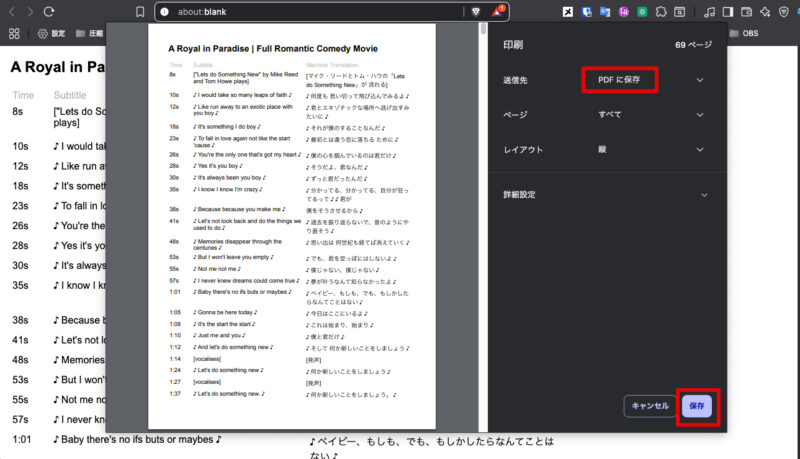Click the 印刷 dialog title

coord(513,45)
